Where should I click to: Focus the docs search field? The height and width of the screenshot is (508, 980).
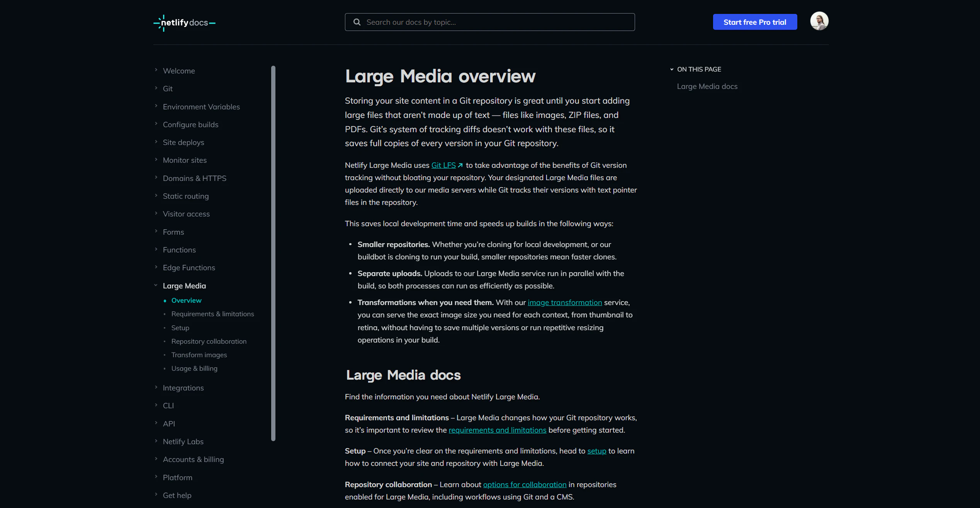(x=489, y=22)
